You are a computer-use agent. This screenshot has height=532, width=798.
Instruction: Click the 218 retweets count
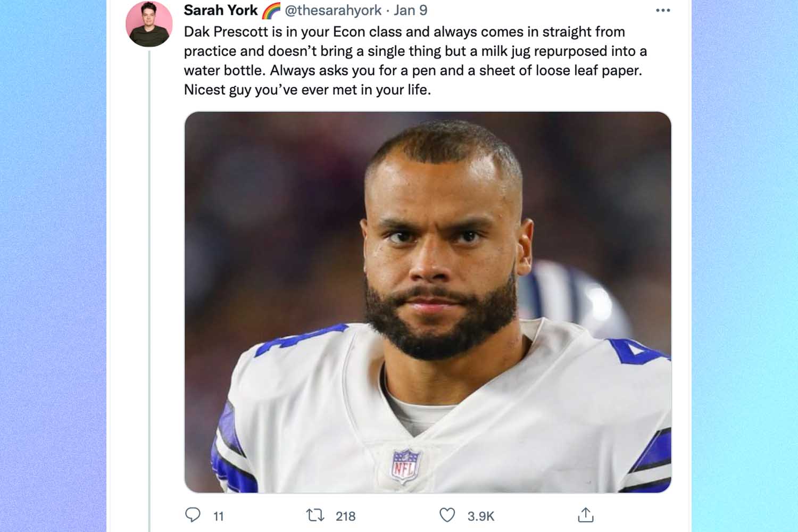pos(345,516)
